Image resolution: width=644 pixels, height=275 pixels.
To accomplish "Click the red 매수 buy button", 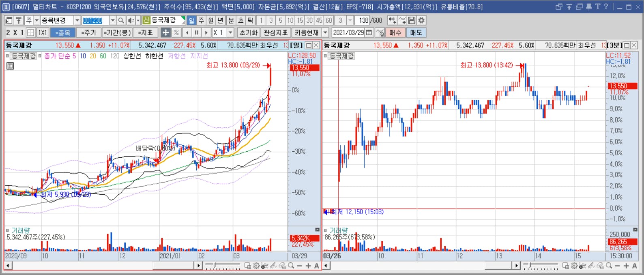I will (x=395, y=32).
